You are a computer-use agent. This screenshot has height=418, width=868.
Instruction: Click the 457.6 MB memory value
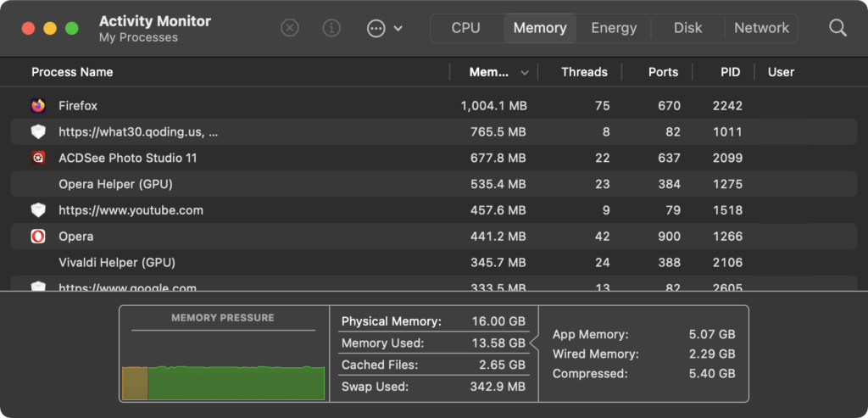pos(498,210)
